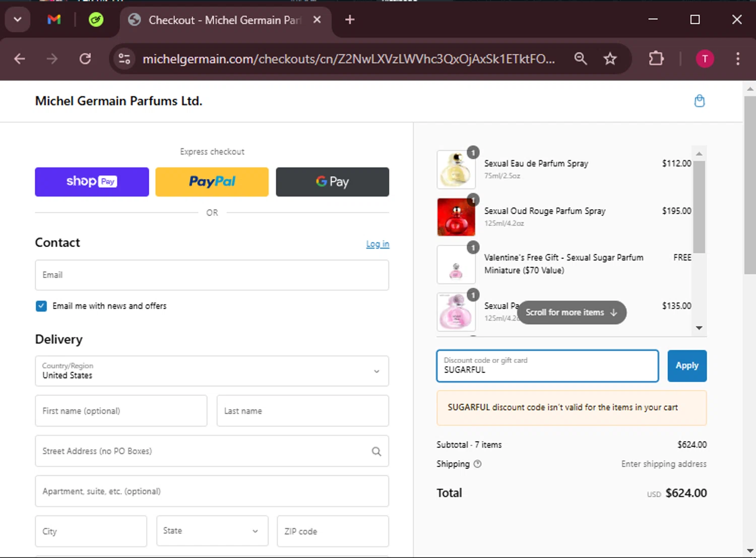Click Enter shipping address text
The height and width of the screenshot is (558, 756).
(x=664, y=464)
